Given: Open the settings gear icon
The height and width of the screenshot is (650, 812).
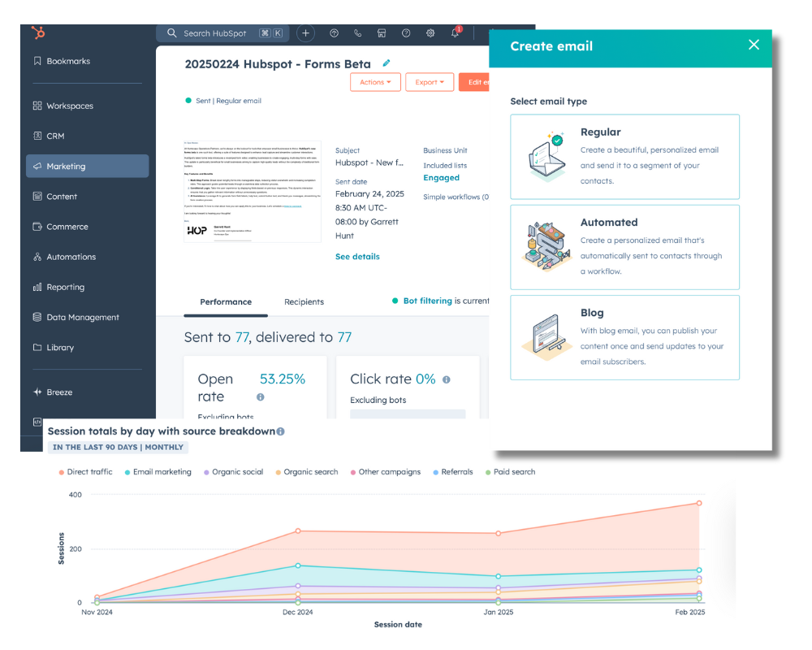Looking at the screenshot, I should point(430,33).
